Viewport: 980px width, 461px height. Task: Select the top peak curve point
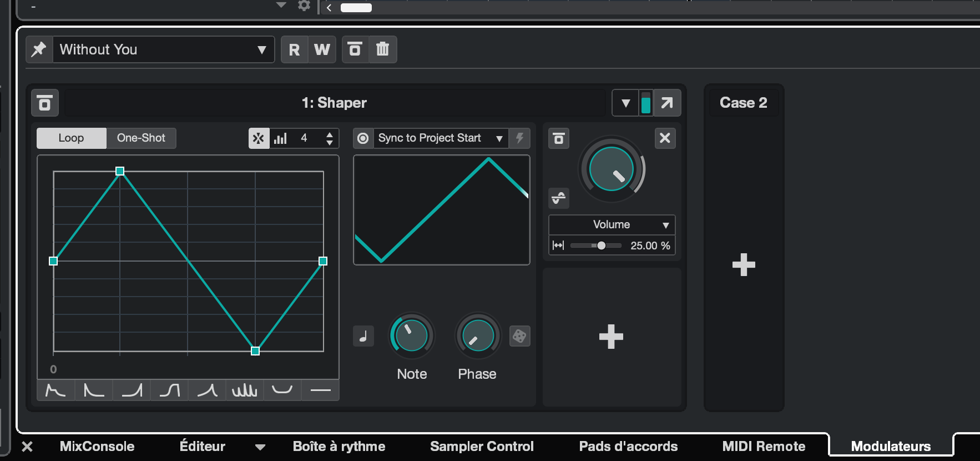tap(120, 171)
